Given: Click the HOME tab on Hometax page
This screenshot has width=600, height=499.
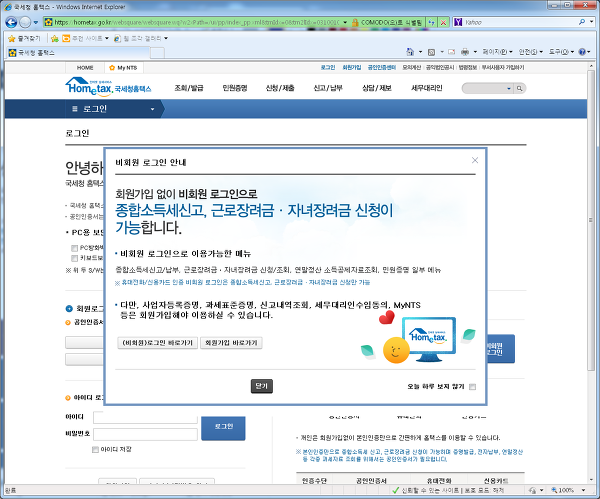Looking at the screenshot, I should click(x=85, y=68).
